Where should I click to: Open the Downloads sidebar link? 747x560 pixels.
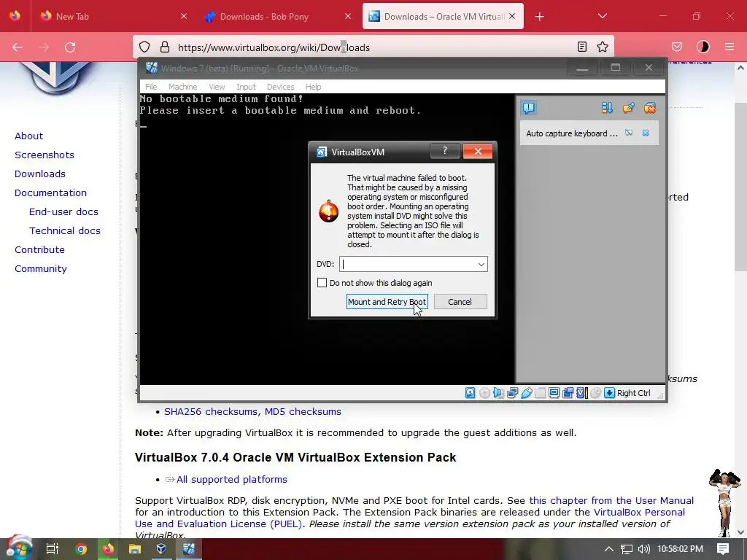(x=40, y=174)
